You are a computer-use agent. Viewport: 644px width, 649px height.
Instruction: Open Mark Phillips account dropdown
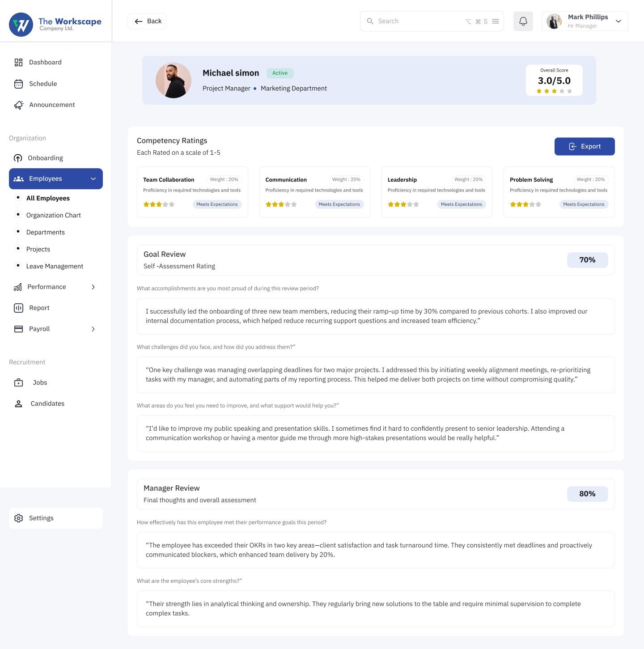(619, 21)
